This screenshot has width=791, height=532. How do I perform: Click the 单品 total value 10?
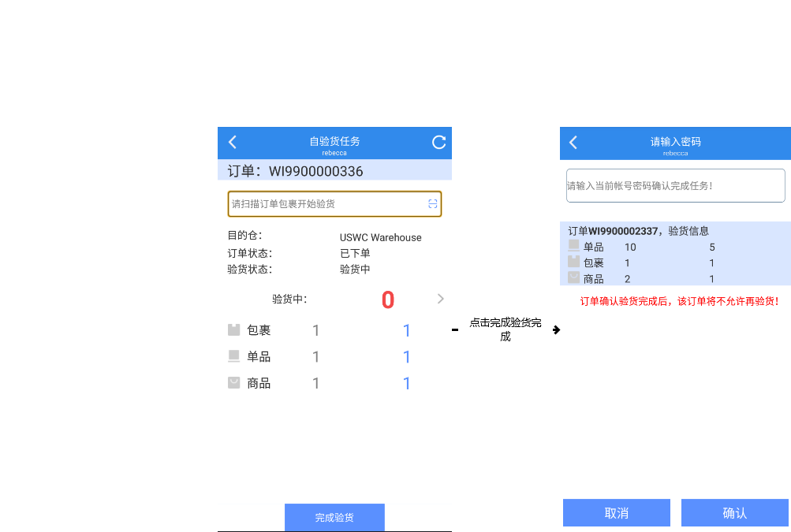click(x=630, y=247)
